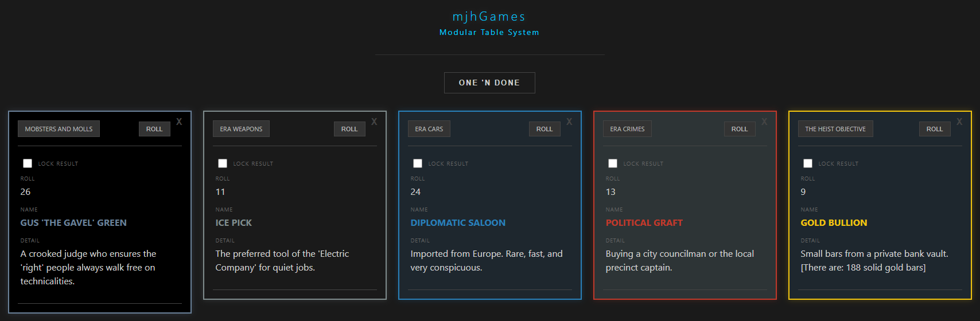Image resolution: width=980 pixels, height=321 pixels.
Task: Close the Era Weapons card
Action: (374, 122)
